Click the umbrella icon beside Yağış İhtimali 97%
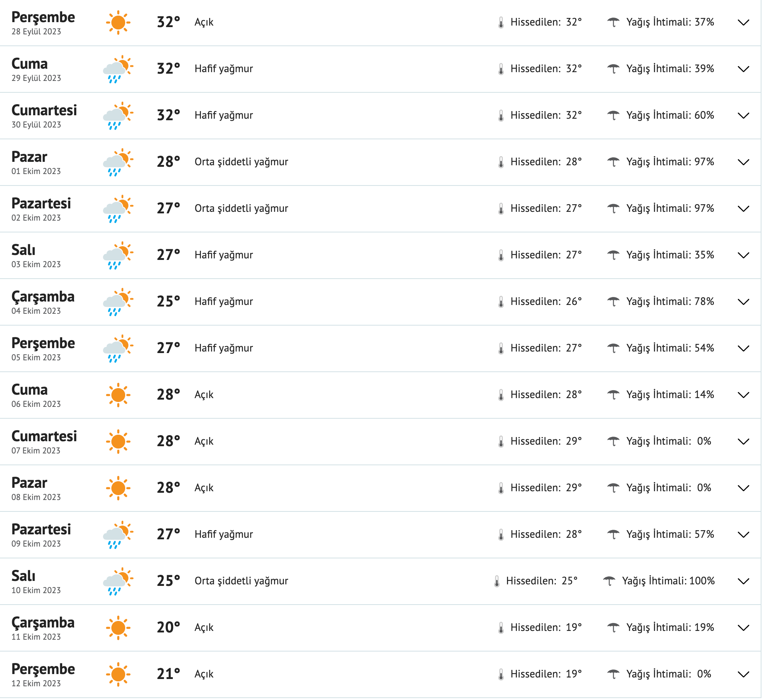763x700 pixels. click(614, 161)
